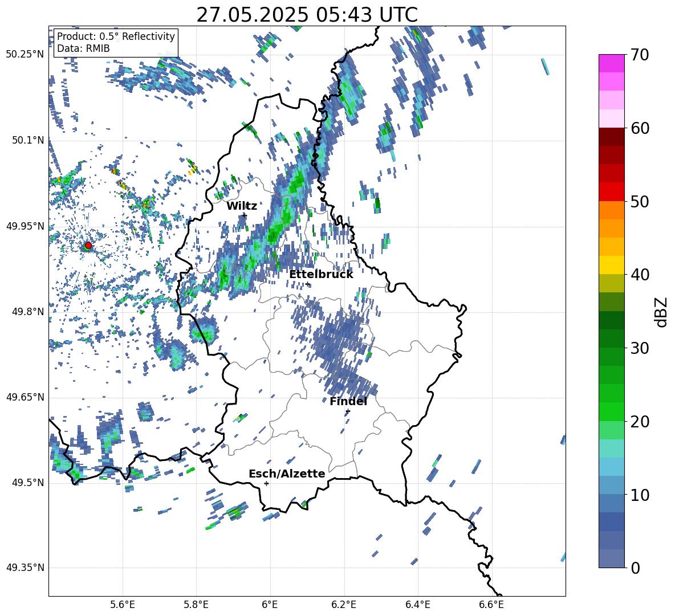Click the title 27.05.2025 05:43 UTC
This screenshot has height=616, width=675.
tap(307, 15)
